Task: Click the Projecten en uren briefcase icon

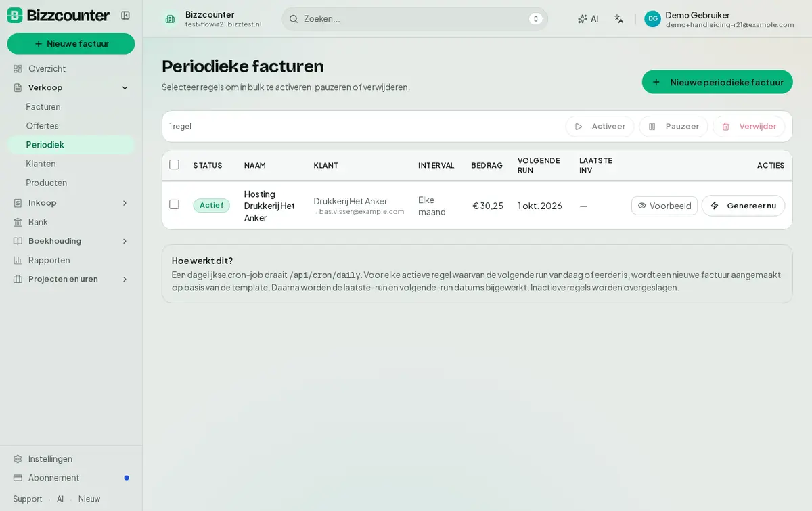Action: coord(18,279)
